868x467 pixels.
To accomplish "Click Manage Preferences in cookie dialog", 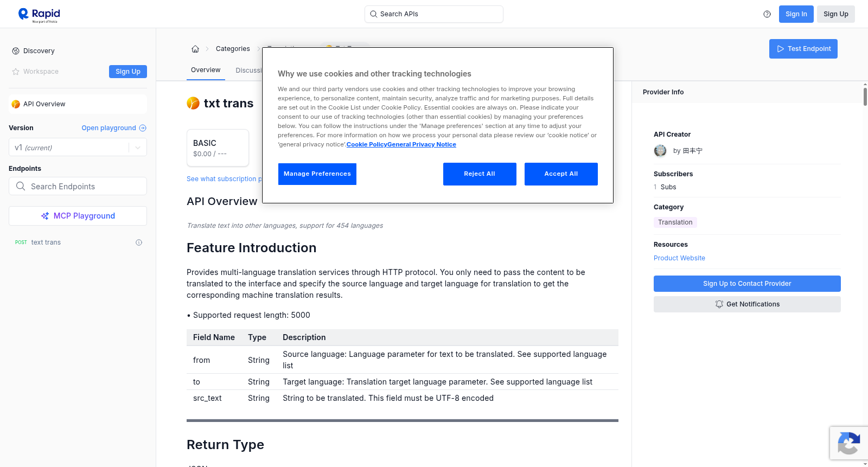I will click(317, 174).
